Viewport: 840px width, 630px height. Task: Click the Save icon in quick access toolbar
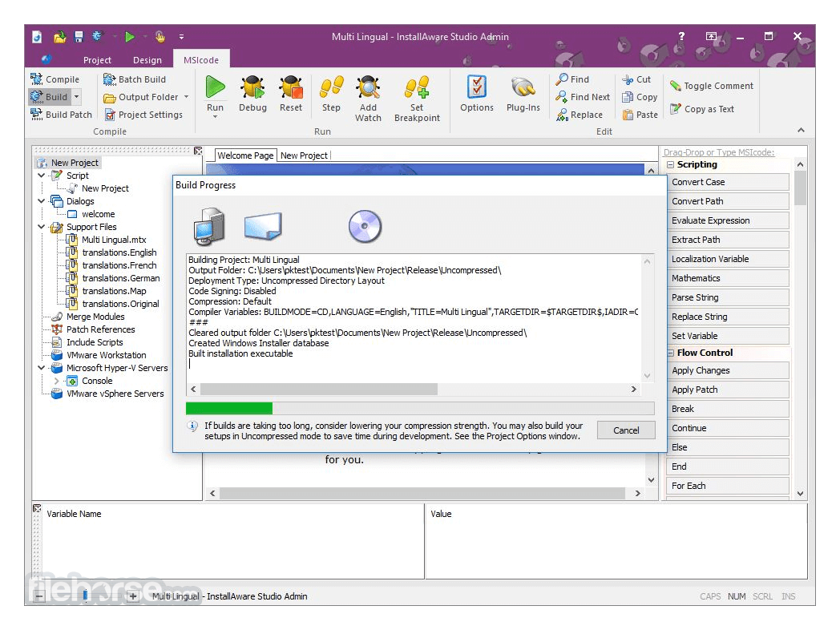click(x=79, y=36)
